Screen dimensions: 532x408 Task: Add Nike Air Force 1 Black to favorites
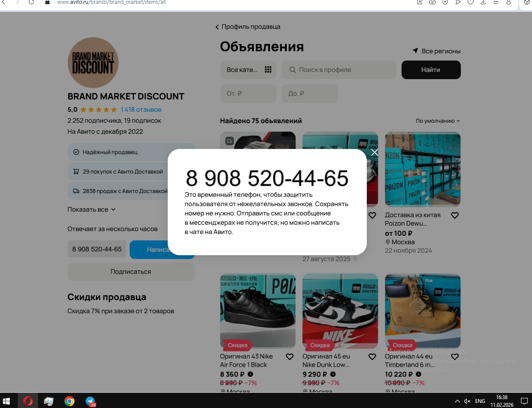pyautogui.click(x=290, y=357)
